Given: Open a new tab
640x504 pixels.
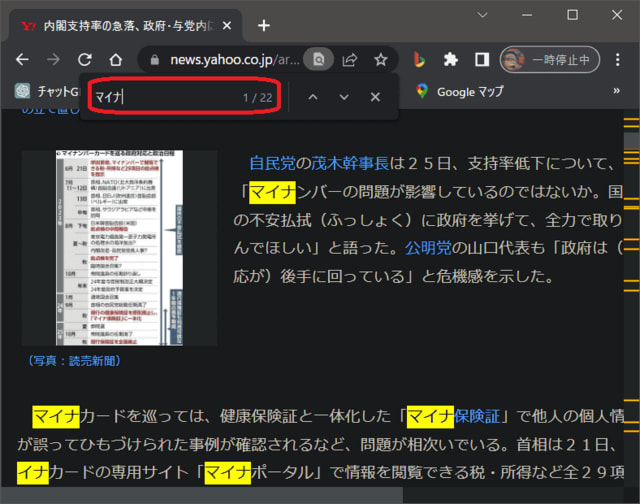Looking at the screenshot, I should tap(264, 25).
